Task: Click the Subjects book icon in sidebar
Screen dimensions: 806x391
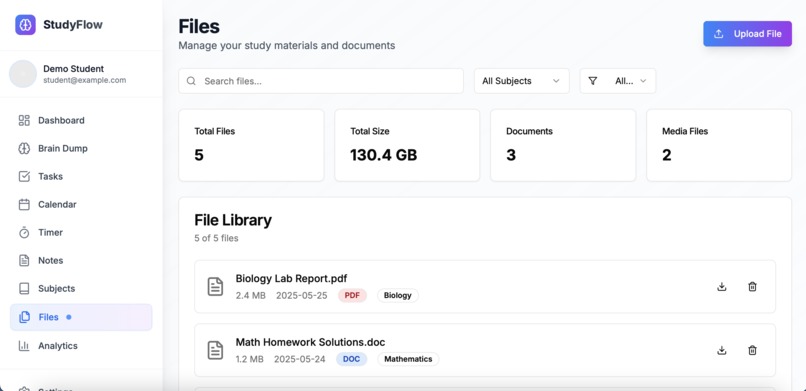Action: (x=24, y=288)
